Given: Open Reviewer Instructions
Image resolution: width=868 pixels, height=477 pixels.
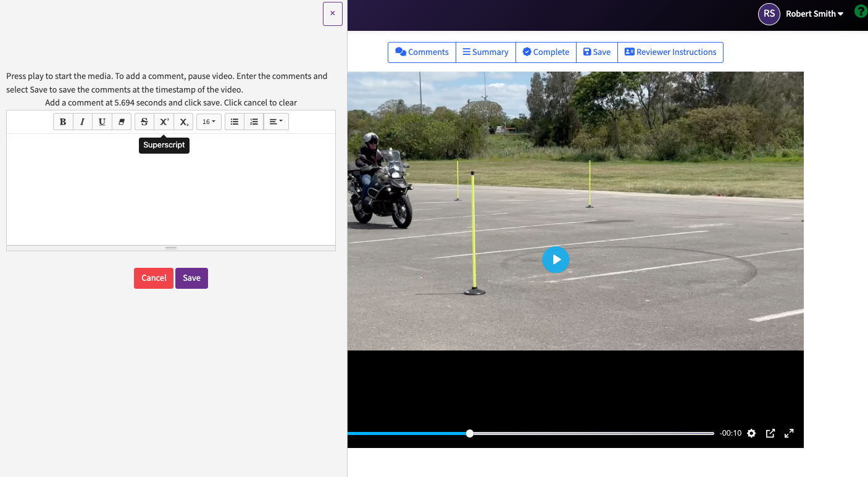Looking at the screenshot, I should point(670,52).
